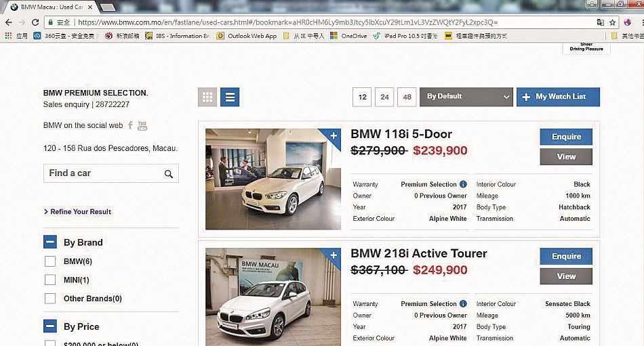Enquire about BMW 218i Active Tourer
Image resolution: width=644 pixels, height=346 pixels.
(x=566, y=256)
